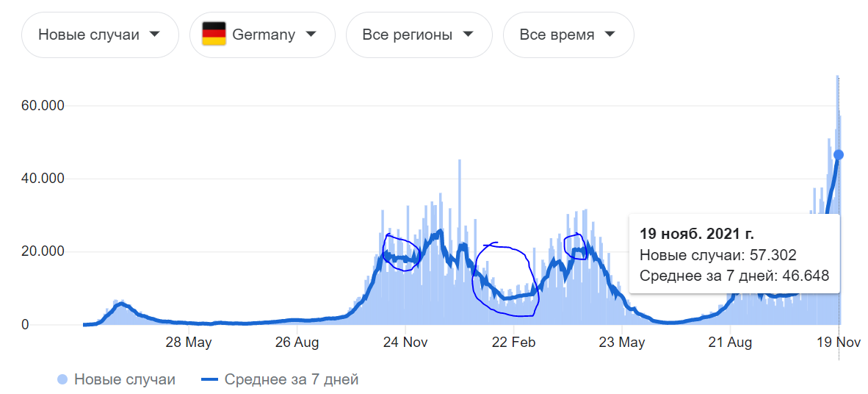Click the Germany country label
This screenshot has width=868, height=394.
[x=264, y=34]
